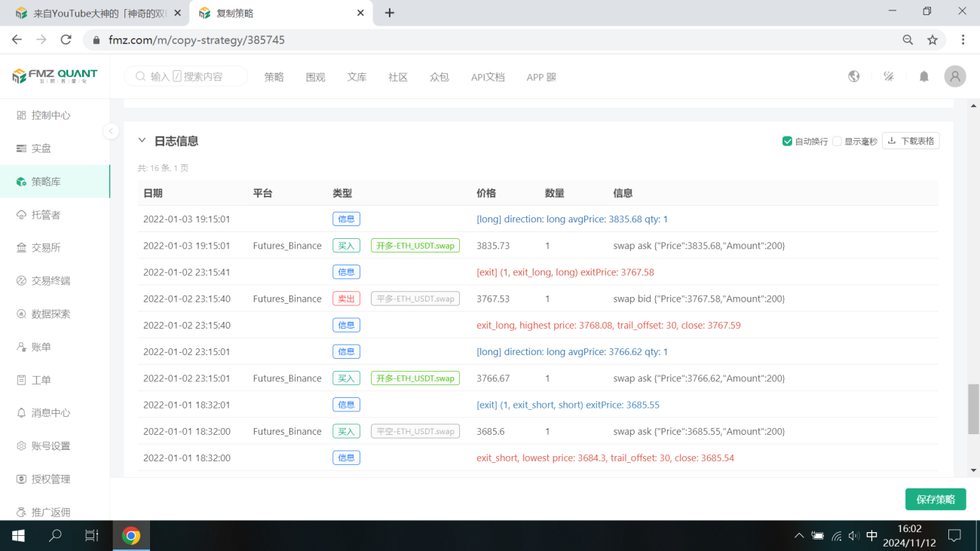Reload the page

(66, 40)
